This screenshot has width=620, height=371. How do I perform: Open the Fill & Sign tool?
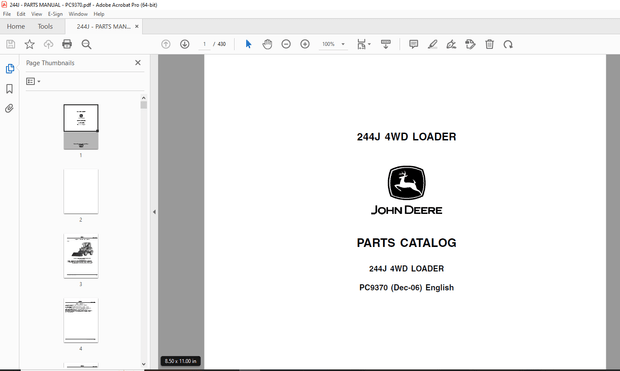pos(451,44)
